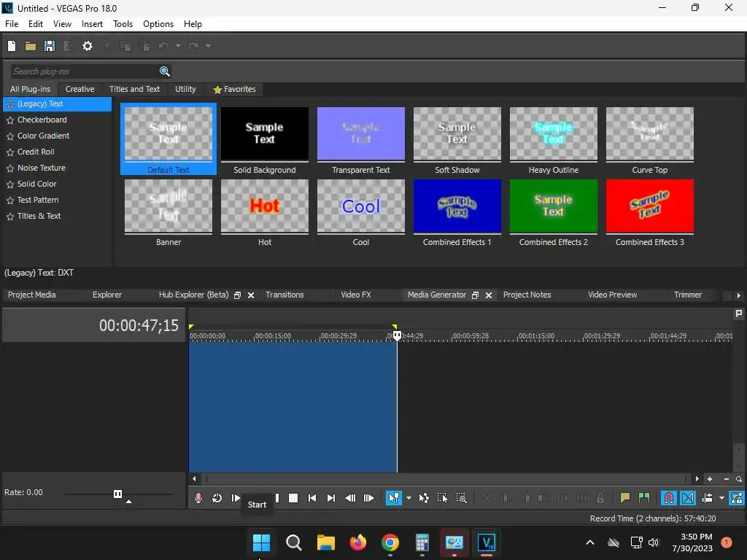
Task: Open the Video FX tab
Action: click(355, 295)
